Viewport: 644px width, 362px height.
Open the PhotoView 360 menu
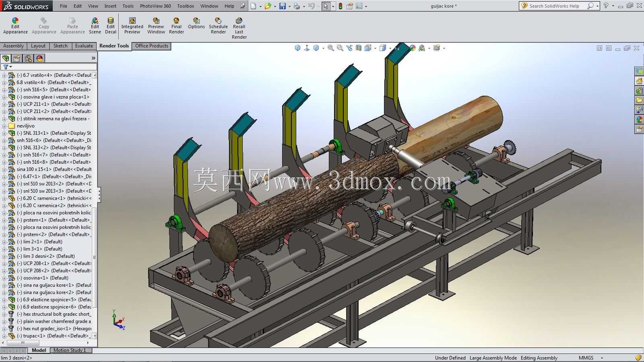tap(155, 6)
